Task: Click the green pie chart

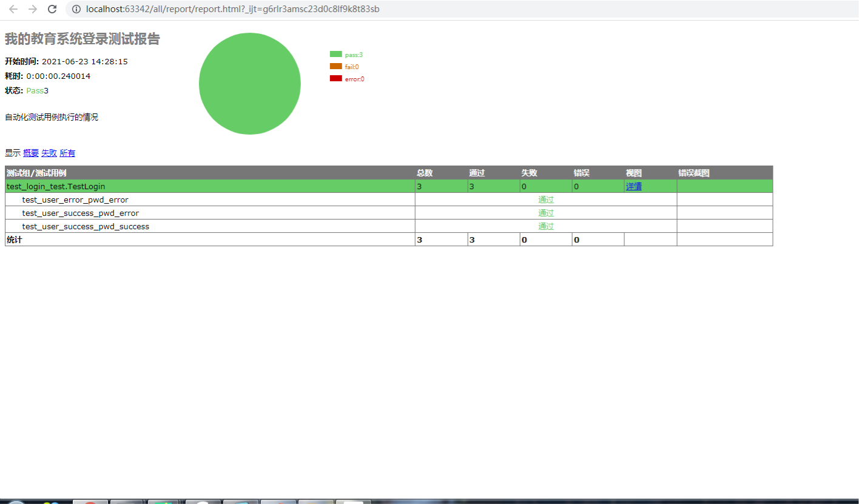Action: tap(250, 84)
